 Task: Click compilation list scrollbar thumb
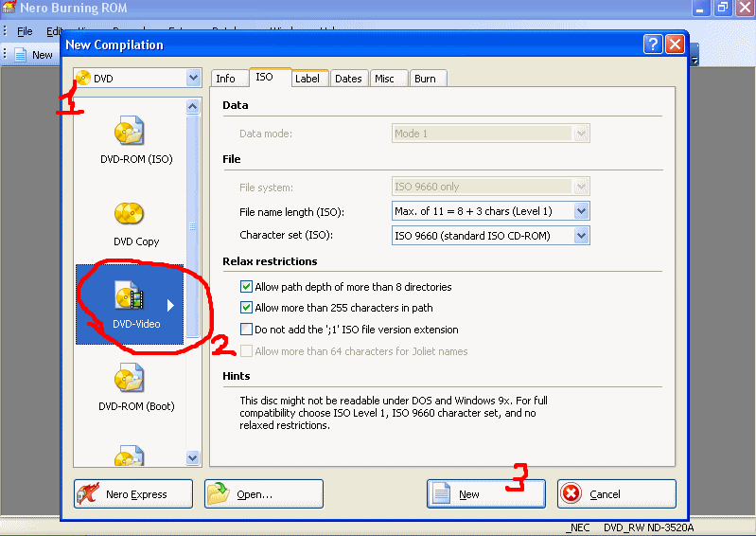coord(192,226)
